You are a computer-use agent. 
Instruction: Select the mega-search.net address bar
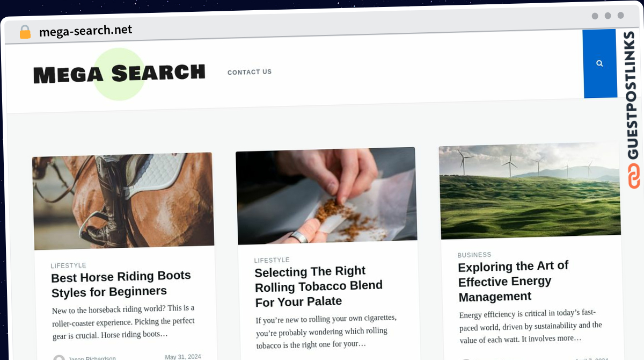86,31
